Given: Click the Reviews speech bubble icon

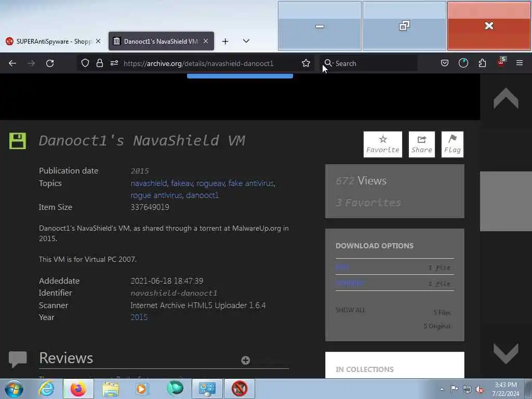Looking at the screenshot, I should pyautogui.click(x=18, y=360).
